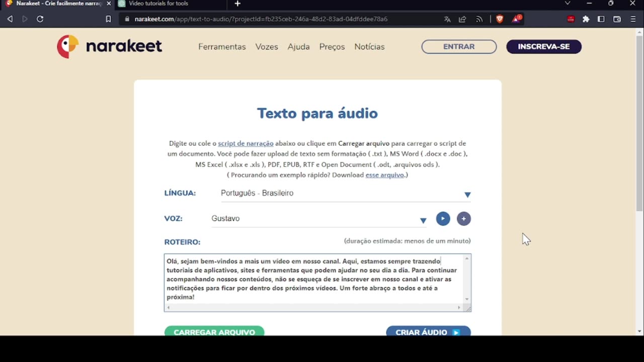The width and height of the screenshot is (644, 362).
Task: Click the padlock site security icon
Action: tap(127, 19)
